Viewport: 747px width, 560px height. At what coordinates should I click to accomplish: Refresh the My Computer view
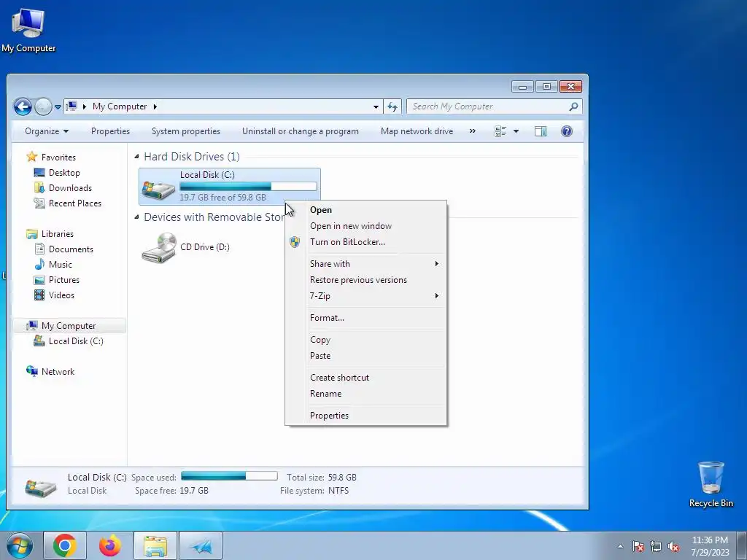[392, 106]
